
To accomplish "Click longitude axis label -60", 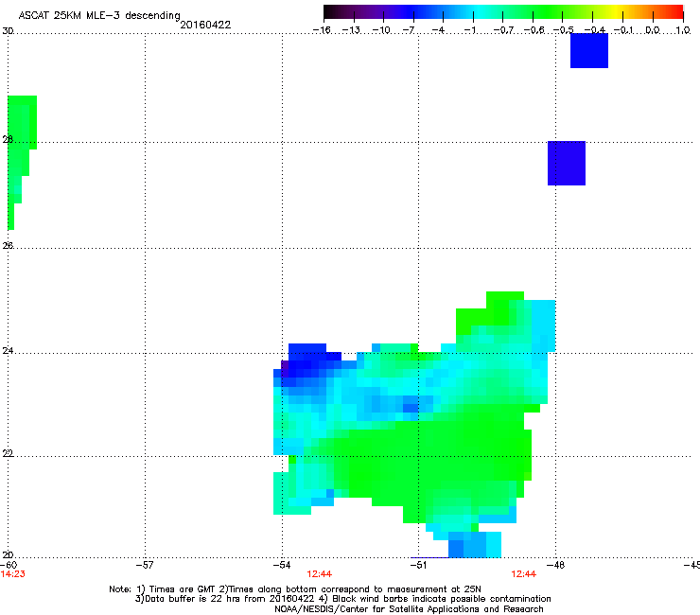I will pyautogui.click(x=9, y=565).
